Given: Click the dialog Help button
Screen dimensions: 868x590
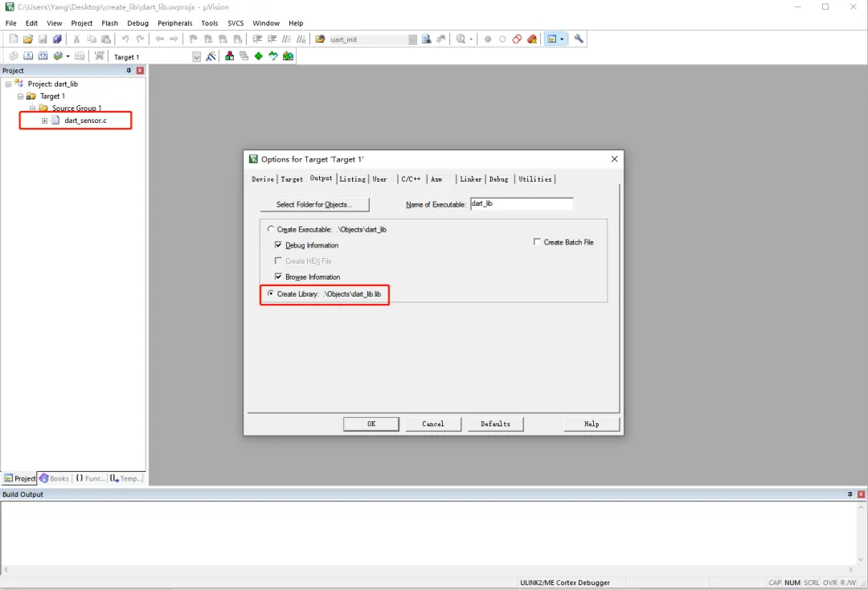Looking at the screenshot, I should (x=592, y=424).
